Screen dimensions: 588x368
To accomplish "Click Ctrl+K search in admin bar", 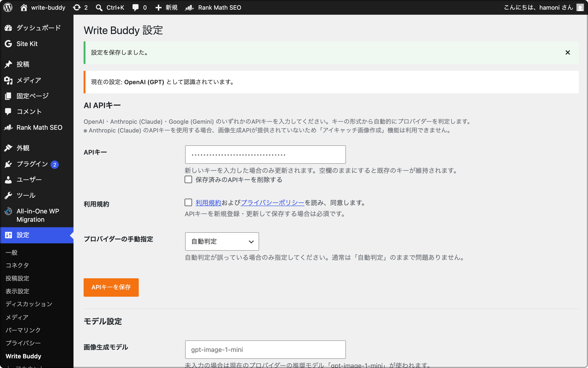I will 115,8.
